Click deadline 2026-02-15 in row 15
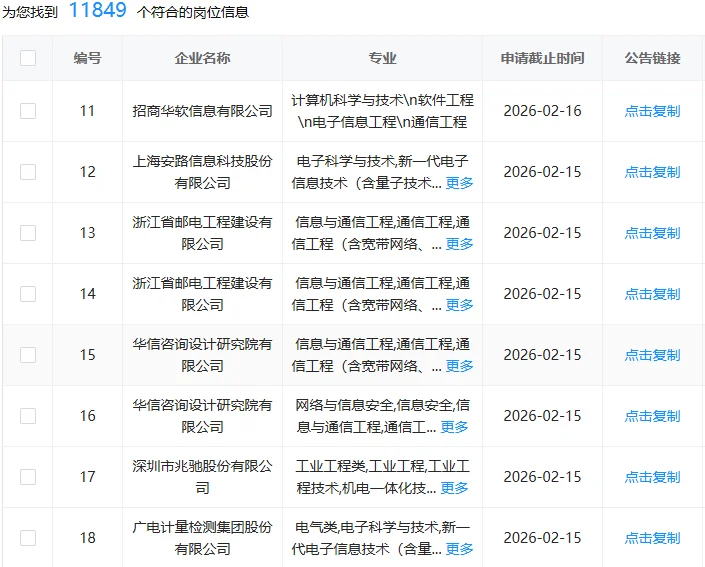Image resolution: width=705 pixels, height=567 pixels. click(542, 355)
